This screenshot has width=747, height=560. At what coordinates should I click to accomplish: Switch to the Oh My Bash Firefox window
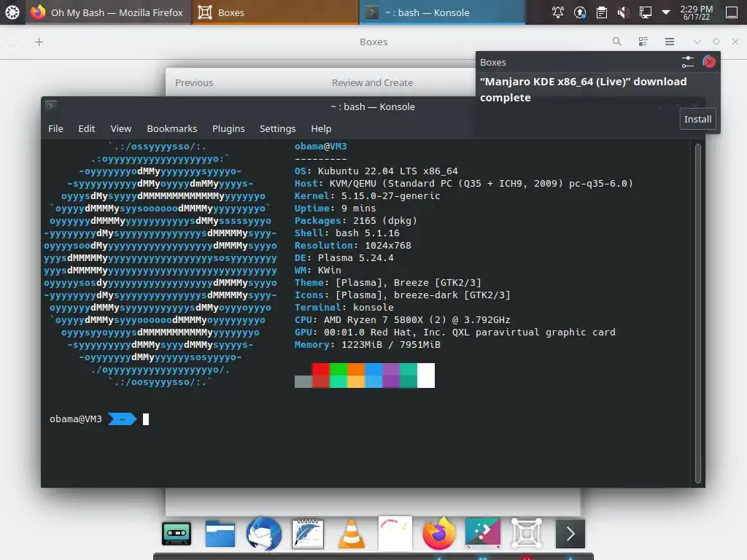coord(108,12)
